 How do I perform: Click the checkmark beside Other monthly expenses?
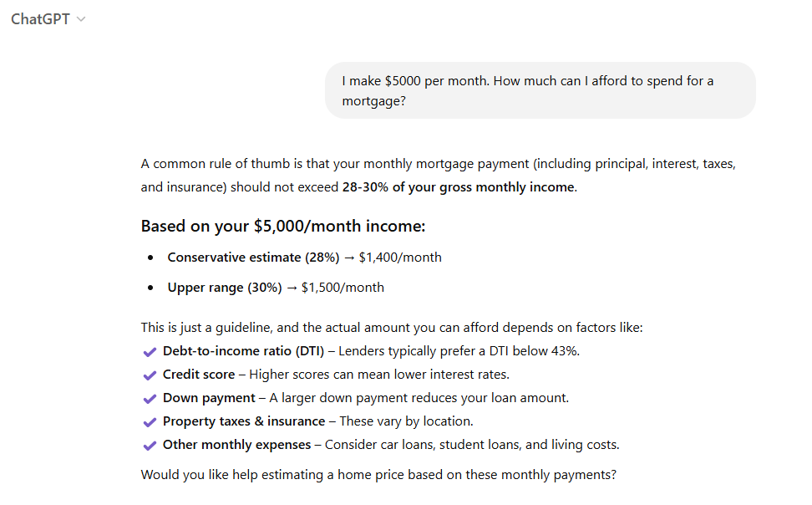(150, 446)
